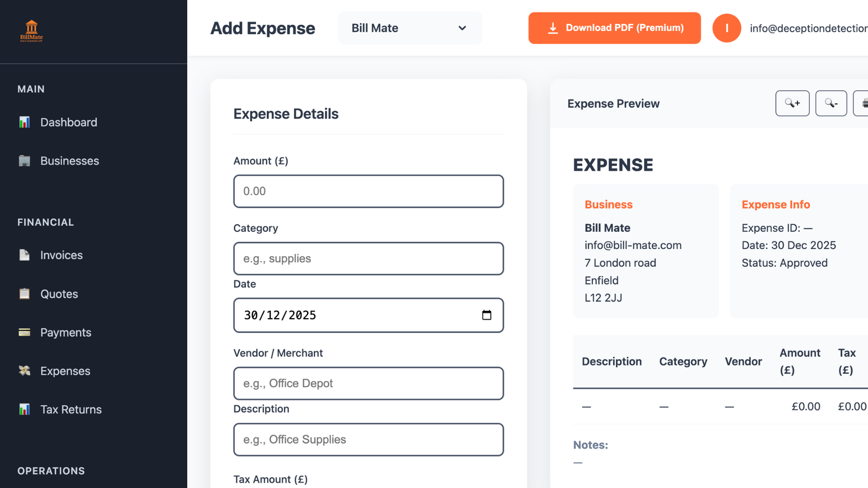Download PDF with Premium

(x=614, y=28)
